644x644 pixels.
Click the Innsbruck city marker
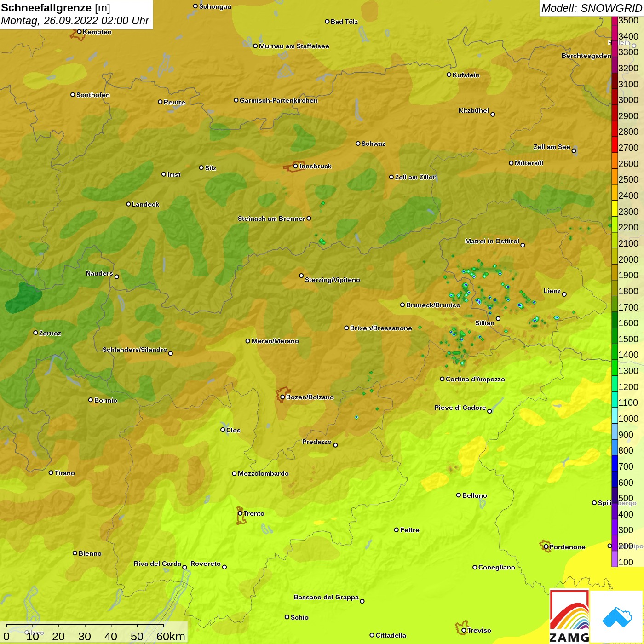296,166
